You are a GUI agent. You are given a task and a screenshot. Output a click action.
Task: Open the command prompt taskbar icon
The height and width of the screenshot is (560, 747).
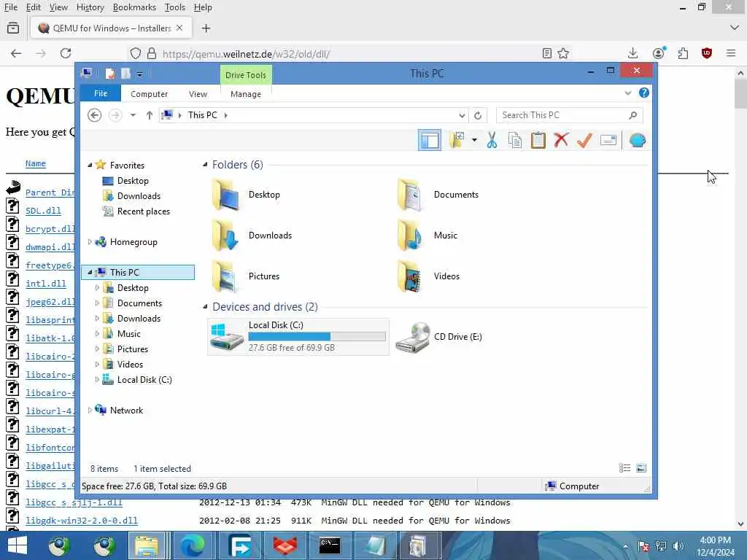click(330, 545)
